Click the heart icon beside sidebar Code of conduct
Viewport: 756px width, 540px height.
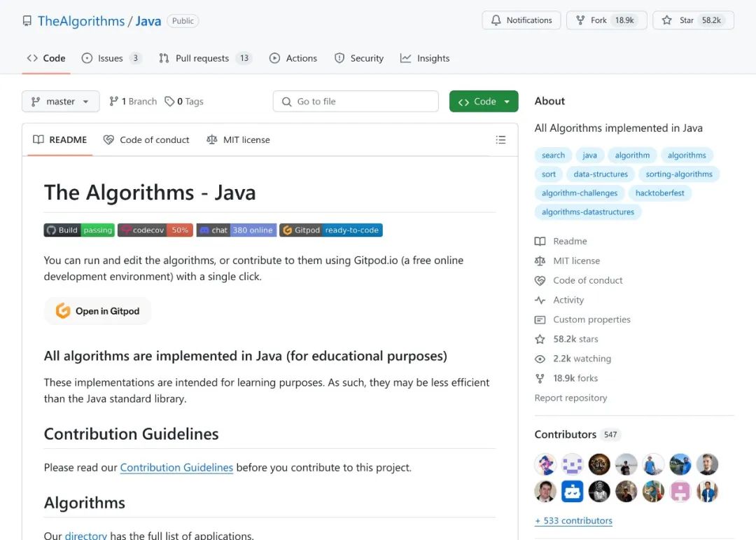point(540,280)
